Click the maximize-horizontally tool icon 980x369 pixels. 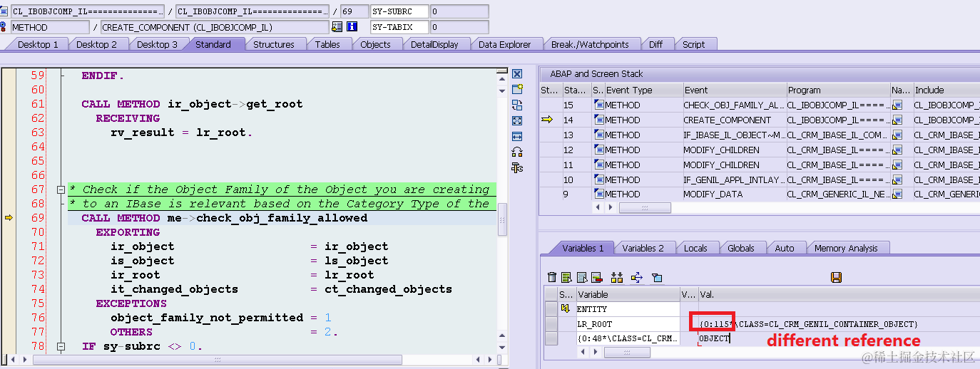tap(517, 136)
